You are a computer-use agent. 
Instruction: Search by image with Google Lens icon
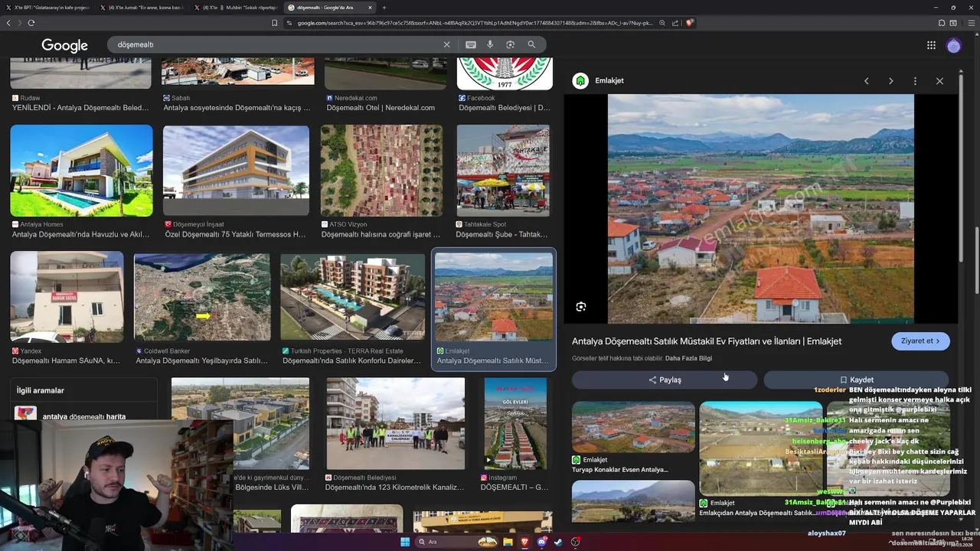[x=510, y=44]
